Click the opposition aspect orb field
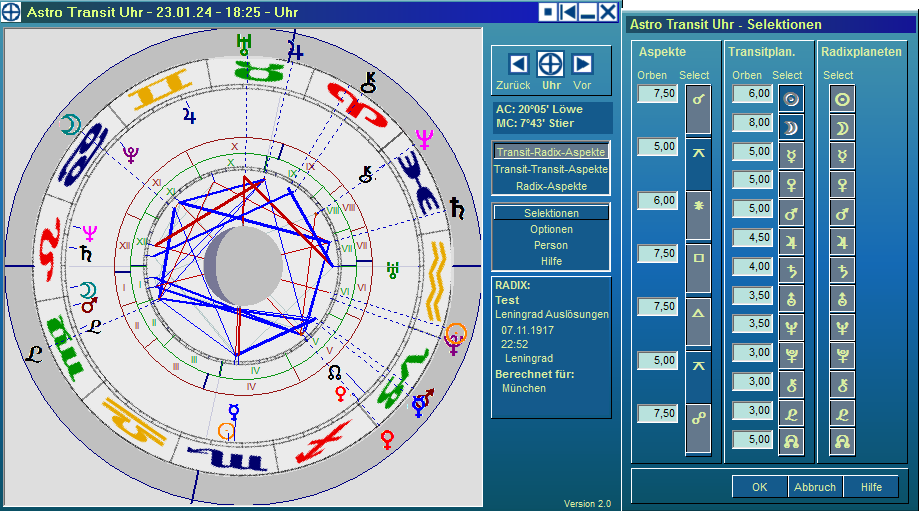The width and height of the screenshot is (923, 511). pos(658,413)
